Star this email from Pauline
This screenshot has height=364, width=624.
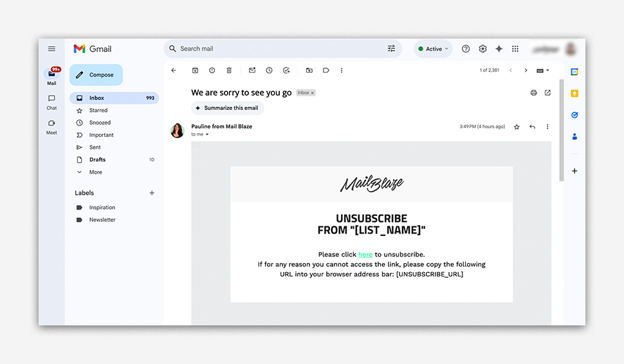(517, 127)
